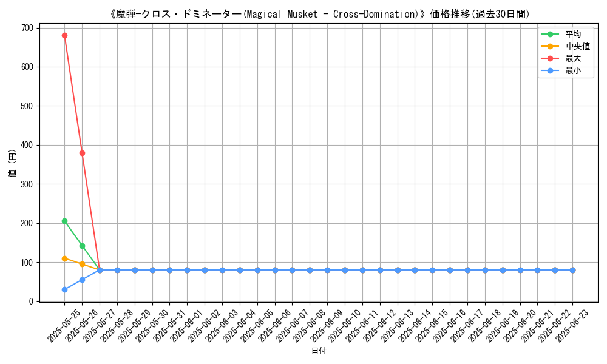Click the red marker beside 最大 in legend
This screenshot has height=364, width=607.
pyautogui.click(x=550, y=58)
